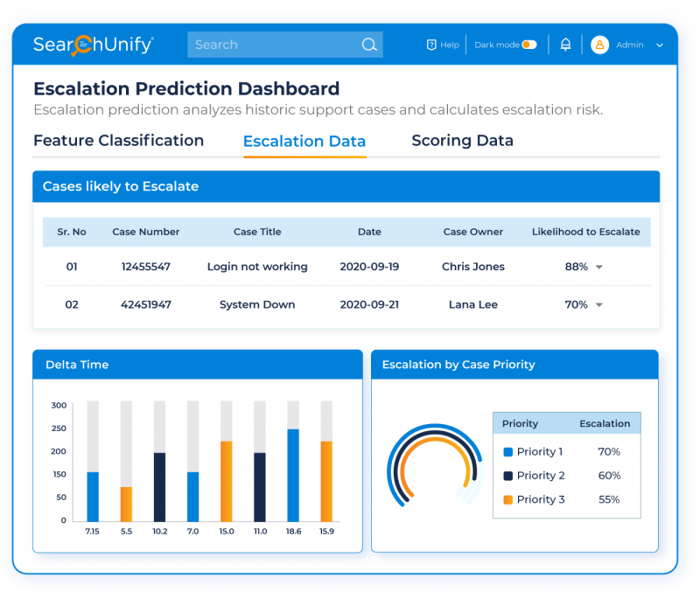Click the Admin username label
700x592 pixels.
(x=630, y=45)
